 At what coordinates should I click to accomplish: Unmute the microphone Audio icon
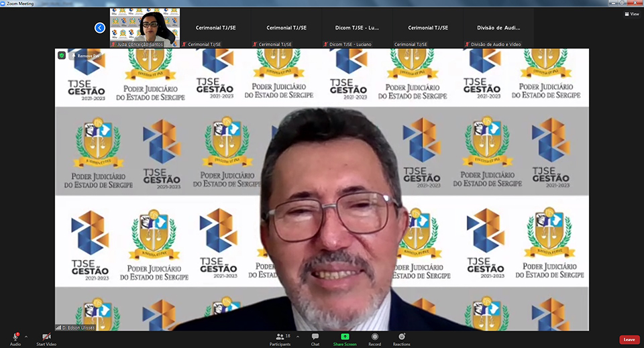[15, 337]
